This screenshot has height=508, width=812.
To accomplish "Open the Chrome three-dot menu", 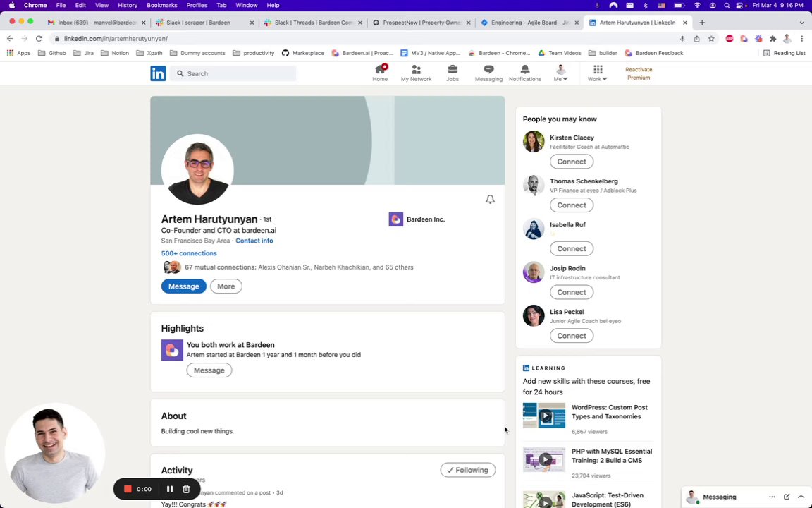I will [801, 39].
